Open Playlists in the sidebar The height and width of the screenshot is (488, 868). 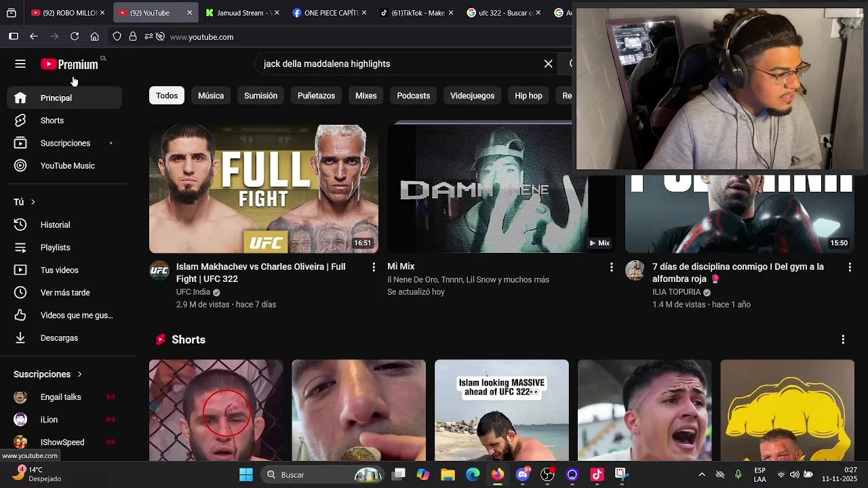pyautogui.click(x=64, y=247)
